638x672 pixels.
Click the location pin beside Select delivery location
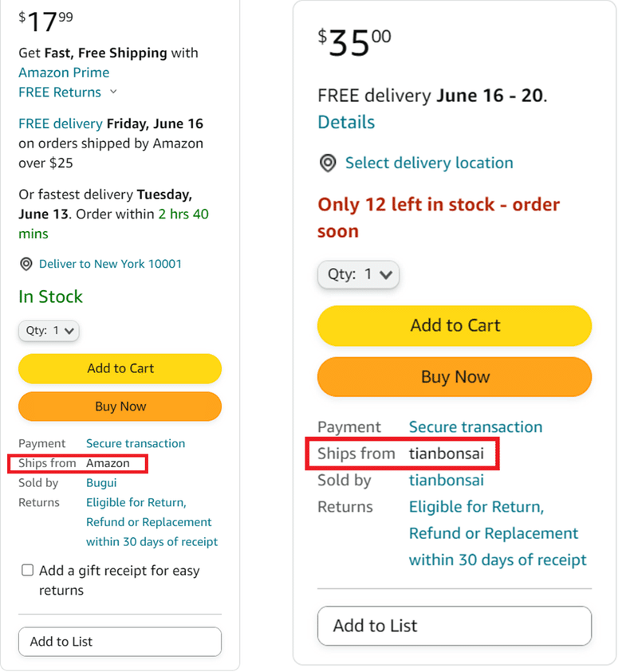tap(328, 163)
